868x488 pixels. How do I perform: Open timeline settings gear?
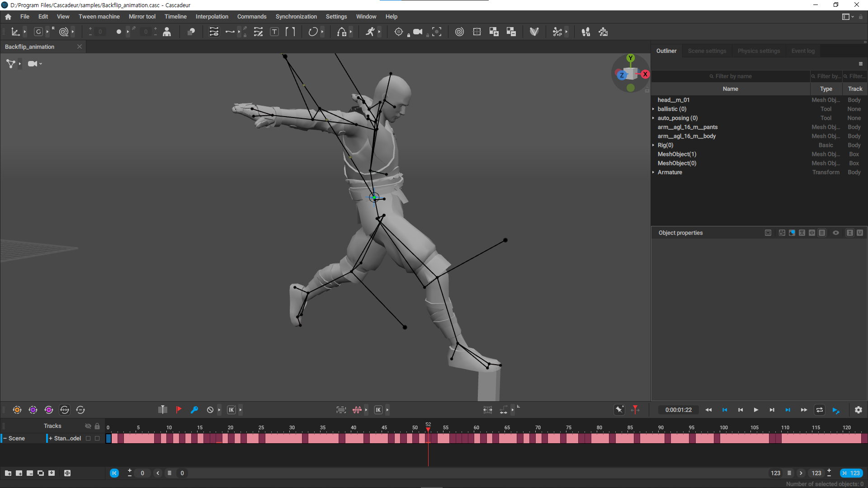[x=858, y=410]
